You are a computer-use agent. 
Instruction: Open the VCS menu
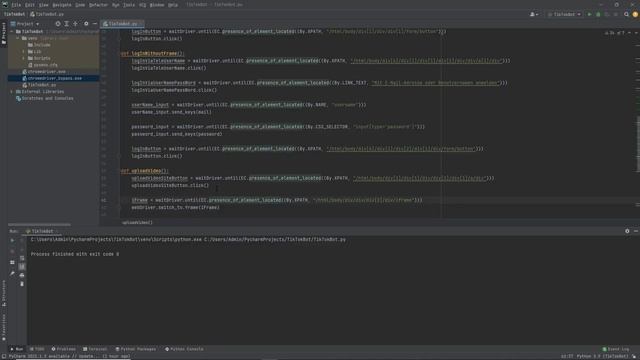[x=142, y=5]
